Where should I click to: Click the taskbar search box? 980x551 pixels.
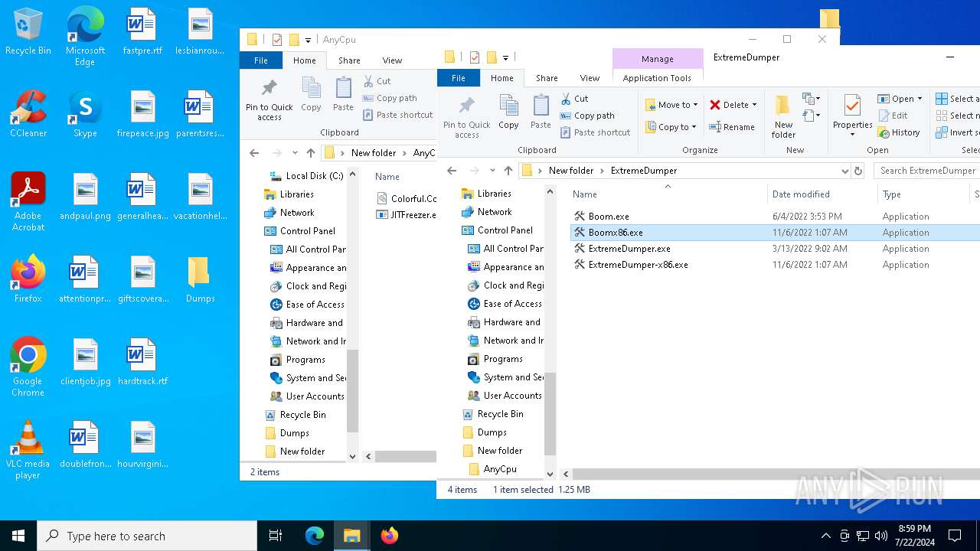[147, 536]
